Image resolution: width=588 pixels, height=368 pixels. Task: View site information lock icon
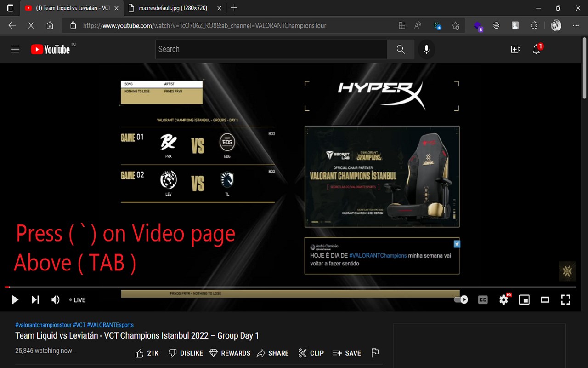point(73,26)
